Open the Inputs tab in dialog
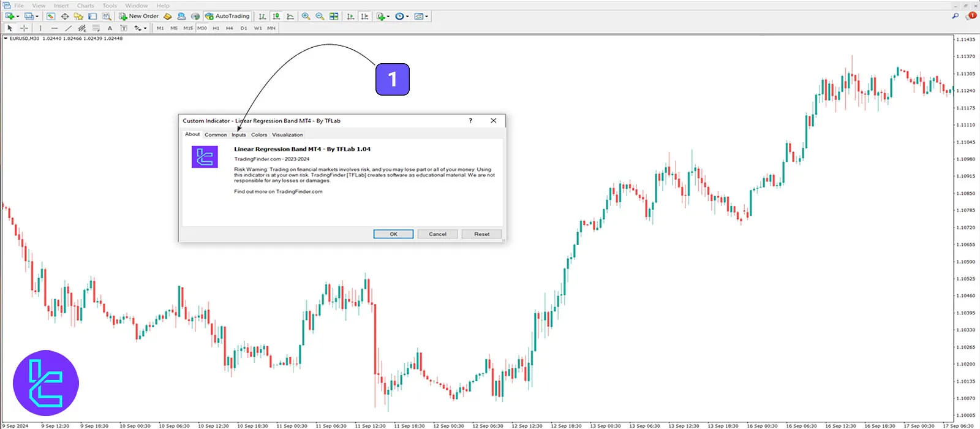This screenshot has height=429, width=980. click(238, 135)
